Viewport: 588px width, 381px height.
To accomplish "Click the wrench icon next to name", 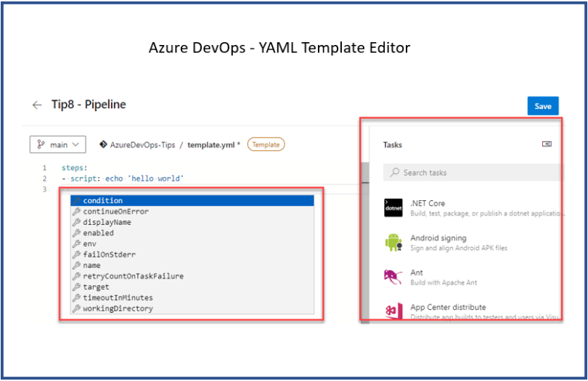I will pos(76,266).
